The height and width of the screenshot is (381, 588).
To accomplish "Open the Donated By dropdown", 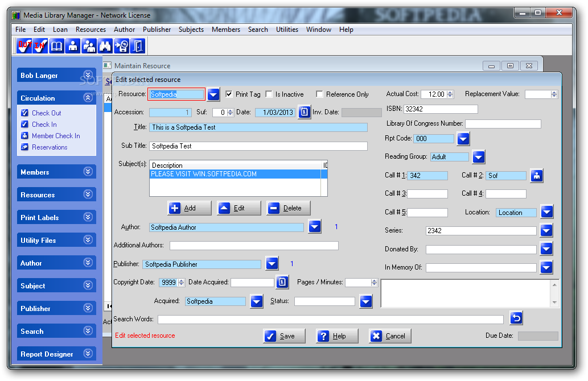I will pos(546,249).
